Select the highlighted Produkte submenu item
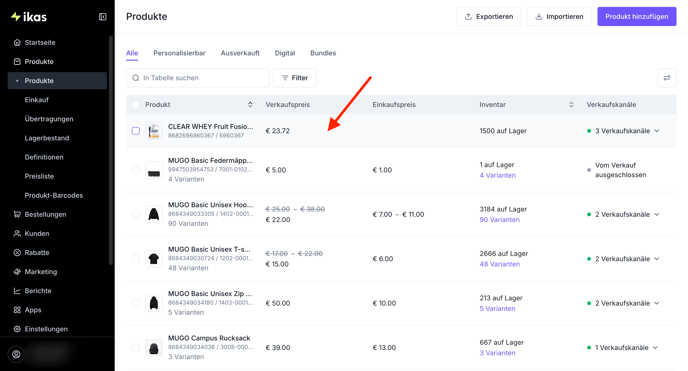 57,81
